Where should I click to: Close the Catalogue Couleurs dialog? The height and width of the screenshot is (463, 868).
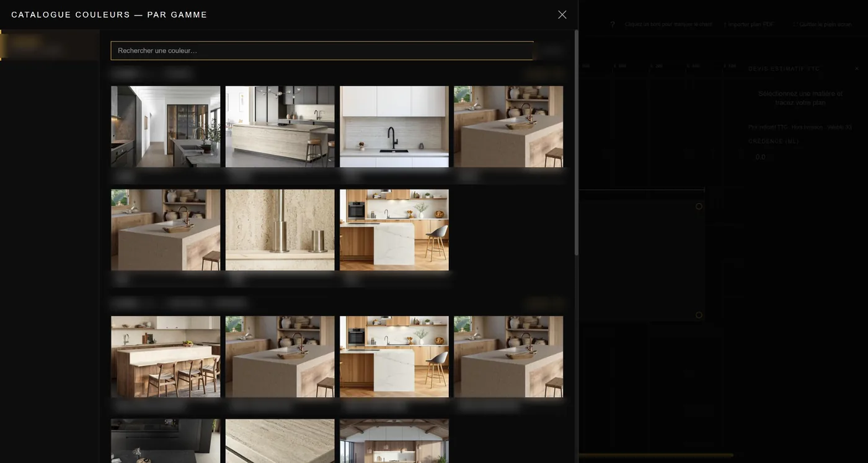point(562,14)
